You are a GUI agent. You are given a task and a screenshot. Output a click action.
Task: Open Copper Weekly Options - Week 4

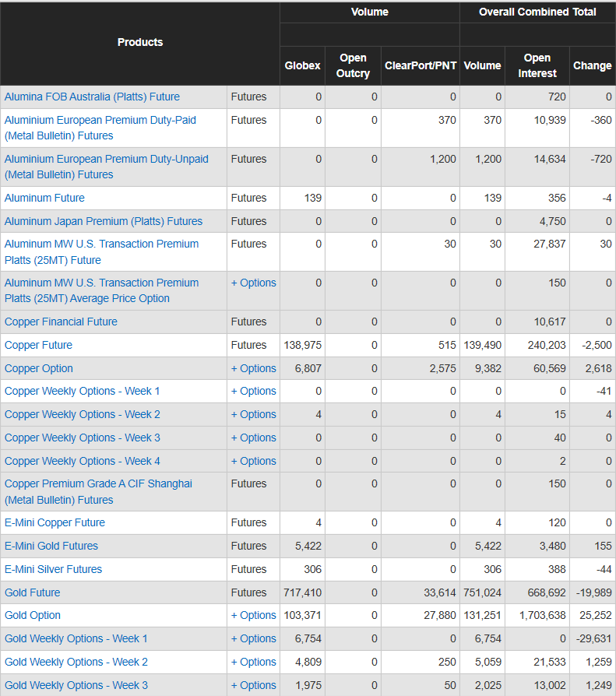(83, 461)
